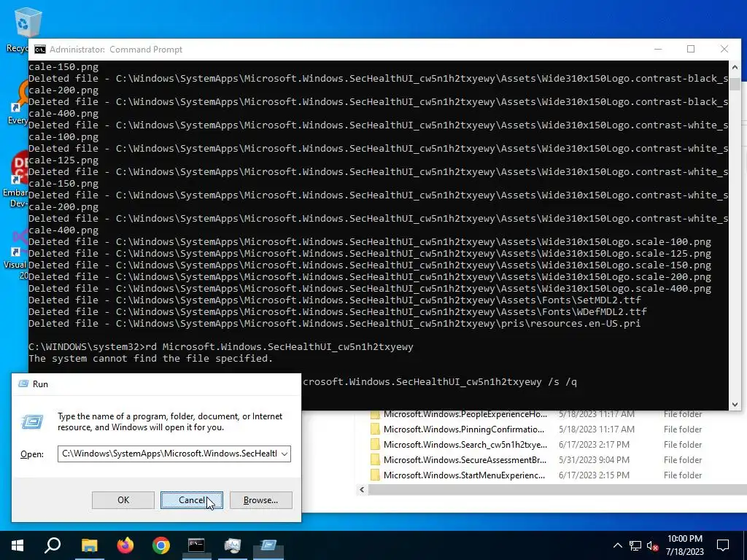Close the Command Prompt window
747x560 pixels.
tap(724, 49)
